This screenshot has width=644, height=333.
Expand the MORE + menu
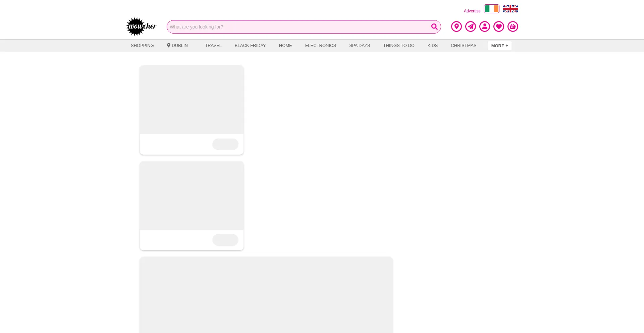click(x=499, y=46)
